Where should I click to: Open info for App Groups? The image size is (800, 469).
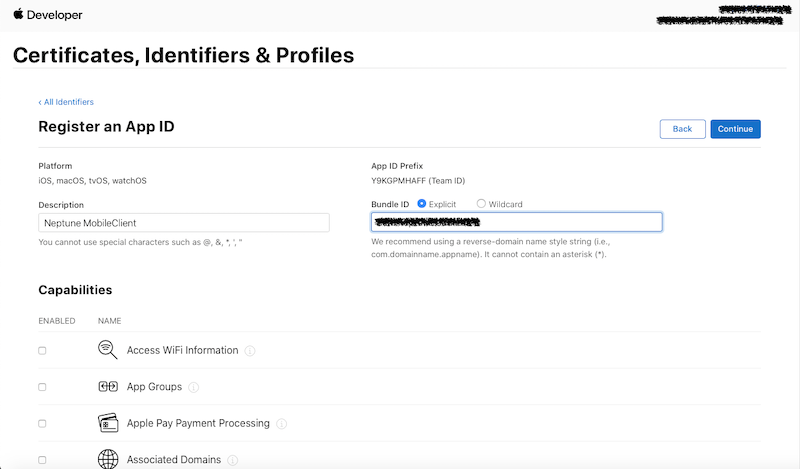click(193, 387)
